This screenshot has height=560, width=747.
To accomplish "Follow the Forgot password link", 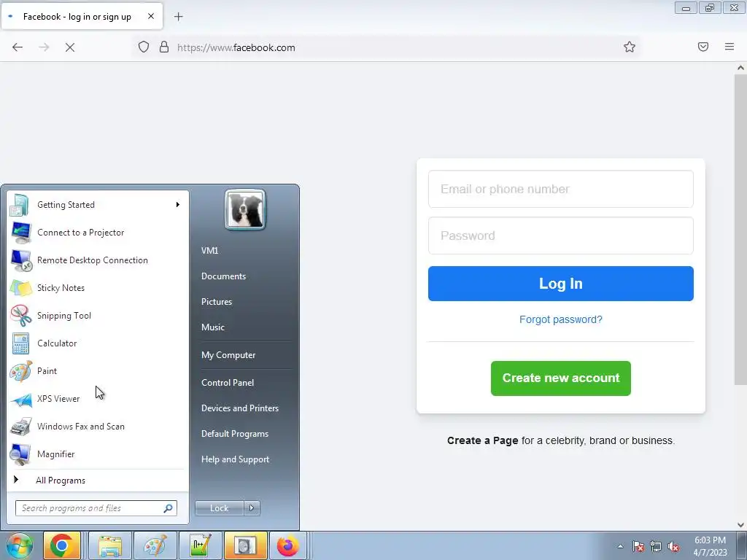I will pos(561,319).
